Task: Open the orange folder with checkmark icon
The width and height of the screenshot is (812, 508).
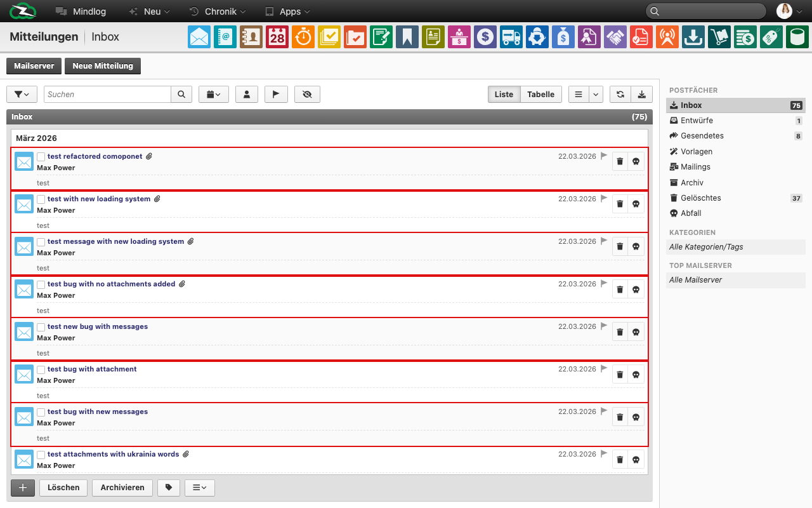Action: tap(355, 37)
